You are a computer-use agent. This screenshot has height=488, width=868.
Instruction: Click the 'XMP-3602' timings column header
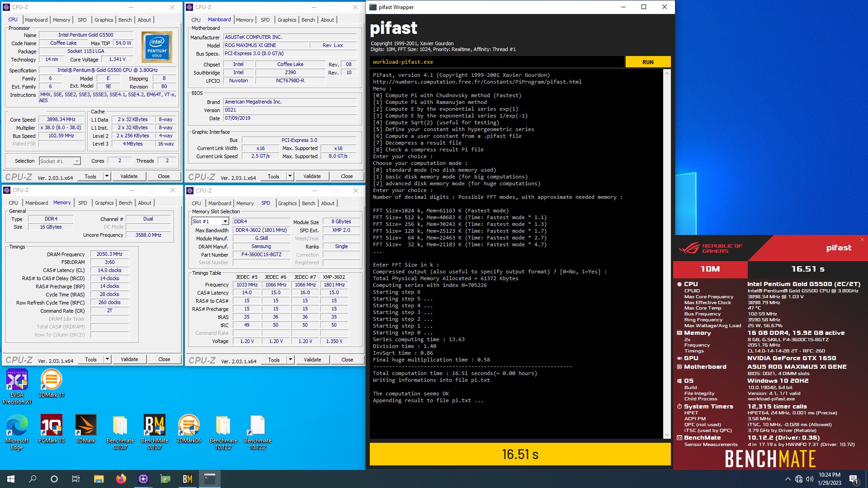pos(334,277)
